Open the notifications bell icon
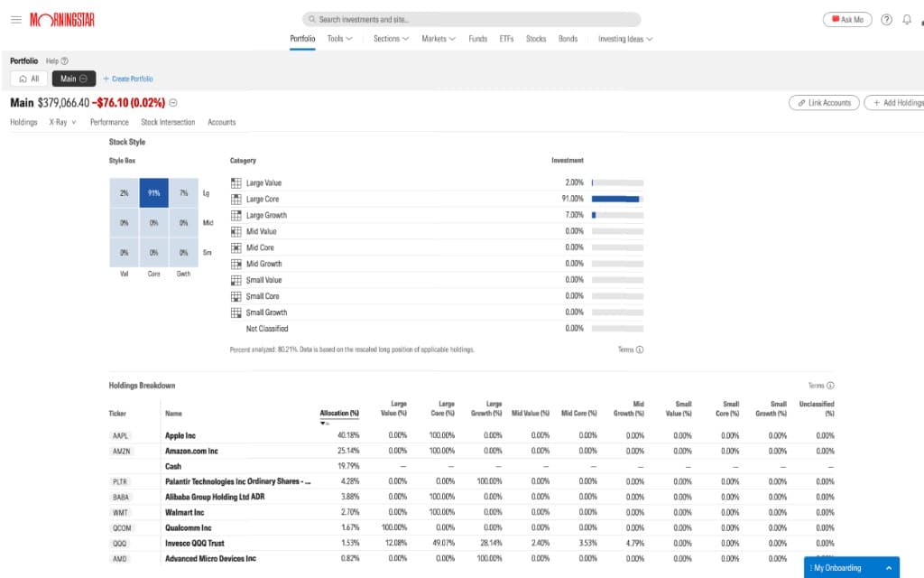The height and width of the screenshot is (578, 924). coord(907,20)
